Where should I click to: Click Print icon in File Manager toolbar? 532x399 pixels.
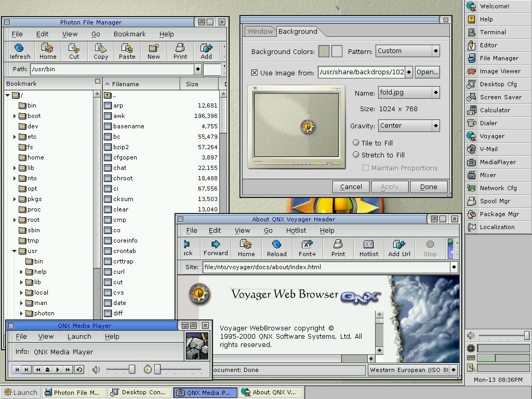[x=180, y=51]
